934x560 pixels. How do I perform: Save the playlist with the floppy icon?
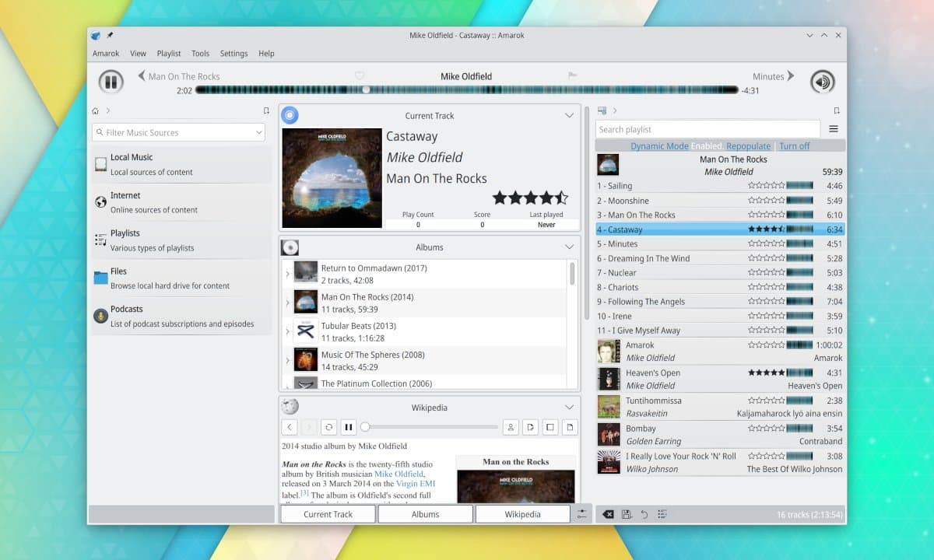click(x=627, y=514)
